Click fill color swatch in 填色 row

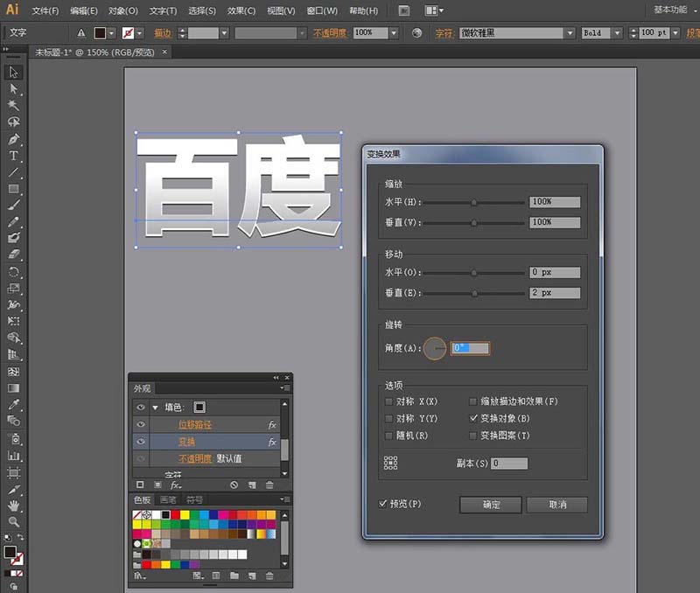pos(199,407)
